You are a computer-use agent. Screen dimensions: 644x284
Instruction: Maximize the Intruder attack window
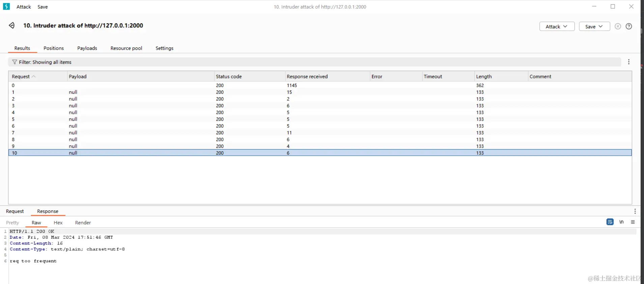613,6
